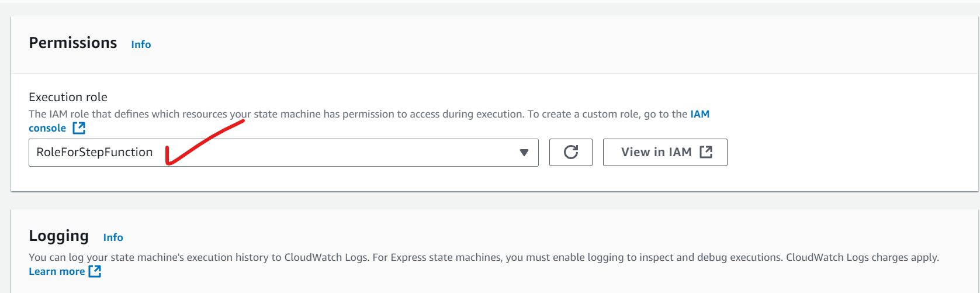This screenshot has width=980, height=293.
Task: Open Info link beside Permissions heading
Action: pos(141,44)
